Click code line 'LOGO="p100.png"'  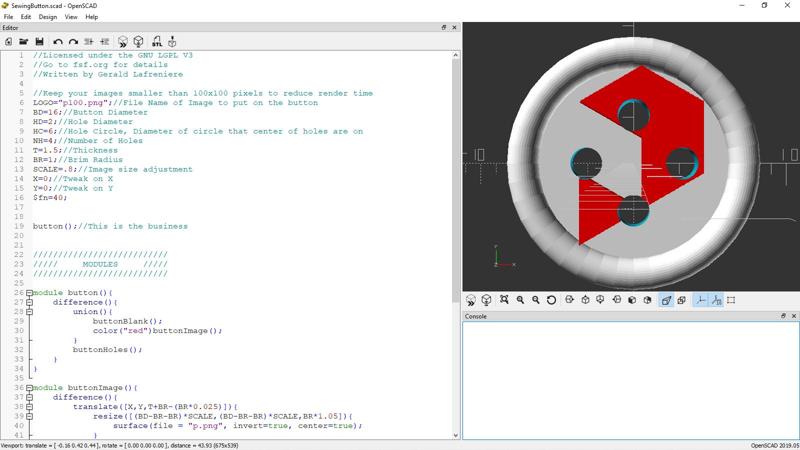coord(175,103)
